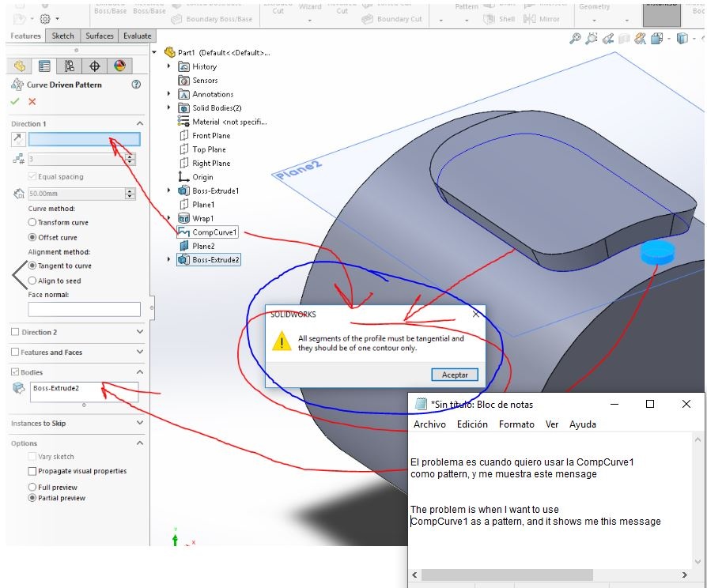This screenshot has height=588, width=707.
Task: Open the View Orientation cube icon
Action: click(x=656, y=39)
